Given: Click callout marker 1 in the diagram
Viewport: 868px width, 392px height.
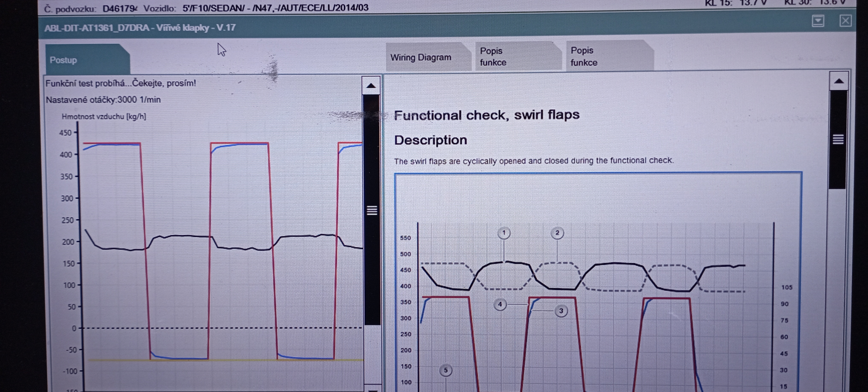Looking at the screenshot, I should pos(504,233).
